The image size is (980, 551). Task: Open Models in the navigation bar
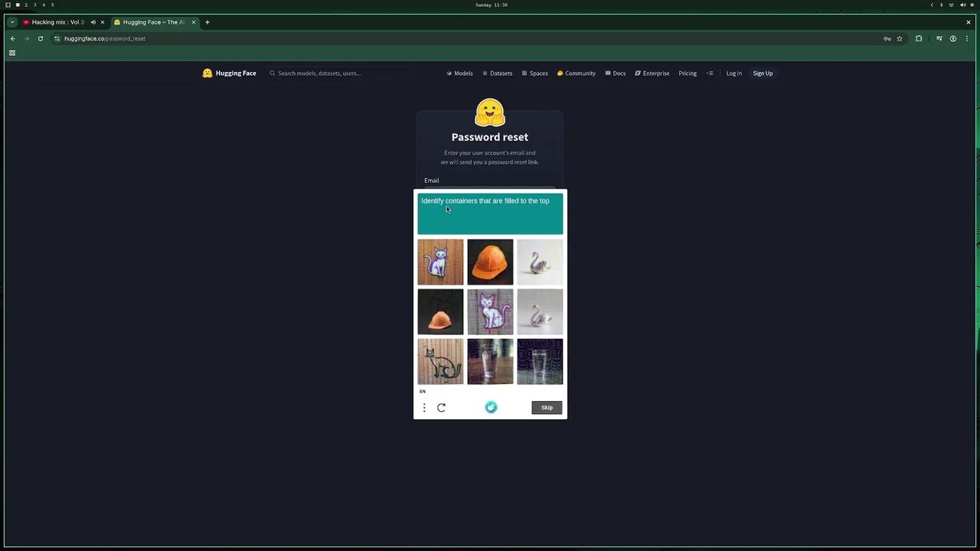coord(459,73)
